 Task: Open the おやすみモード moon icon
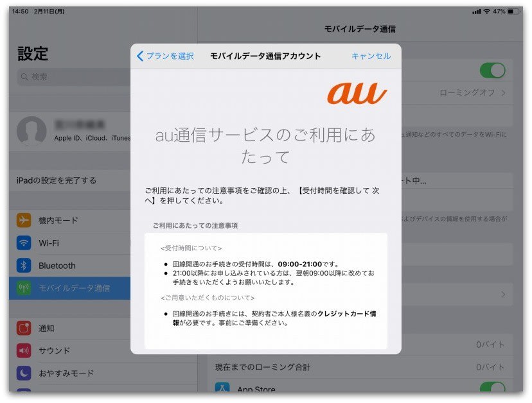pyautogui.click(x=24, y=373)
